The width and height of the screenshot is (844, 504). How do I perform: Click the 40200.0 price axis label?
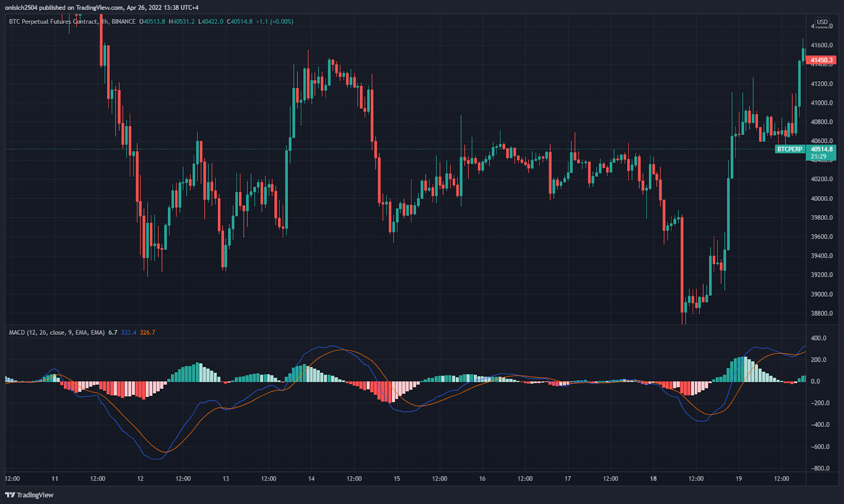(822, 179)
